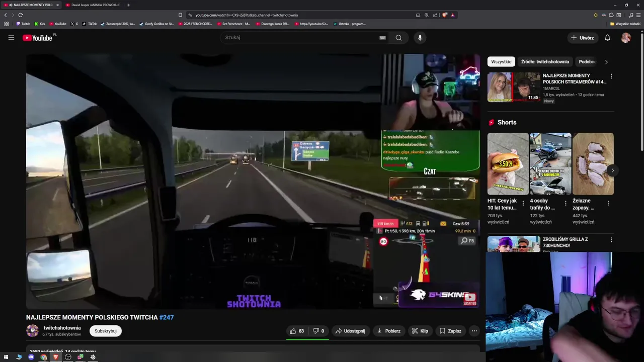Open 'Wszystkie zakładki' bookmarks folder
This screenshot has height=362, width=644.
pos(625,24)
